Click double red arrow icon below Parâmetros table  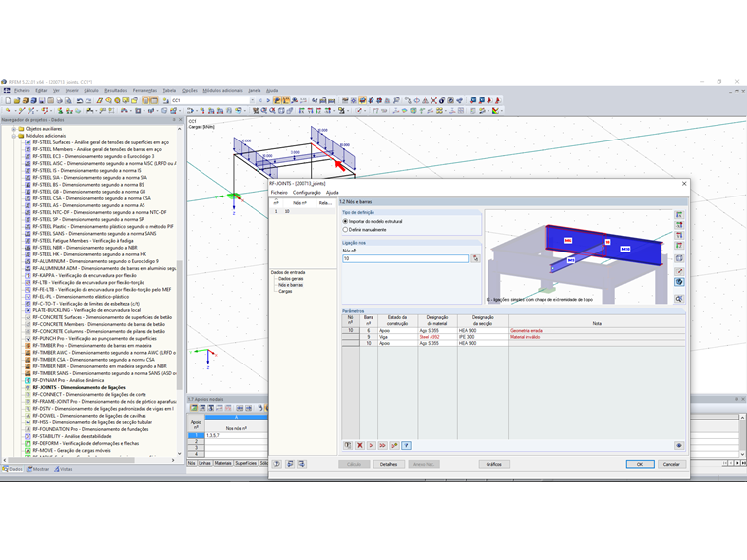[382, 446]
